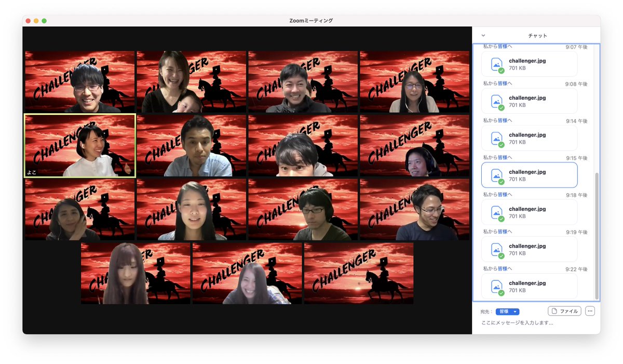Close the Zoom window with the red button

coord(28,21)
